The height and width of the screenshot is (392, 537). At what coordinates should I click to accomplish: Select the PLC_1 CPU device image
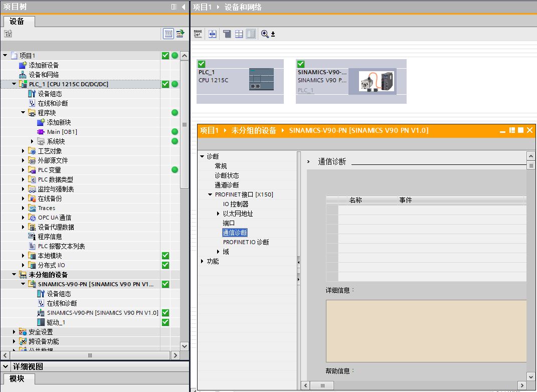(261, 79)
